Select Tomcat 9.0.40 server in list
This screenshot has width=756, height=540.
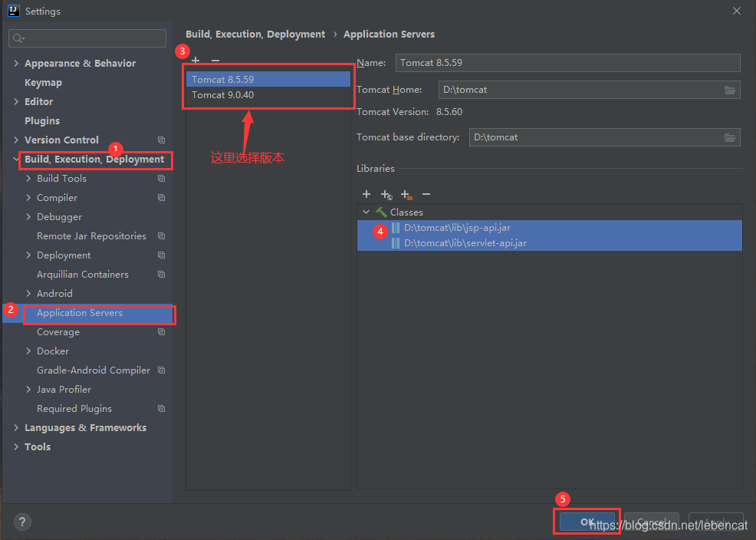268,95
